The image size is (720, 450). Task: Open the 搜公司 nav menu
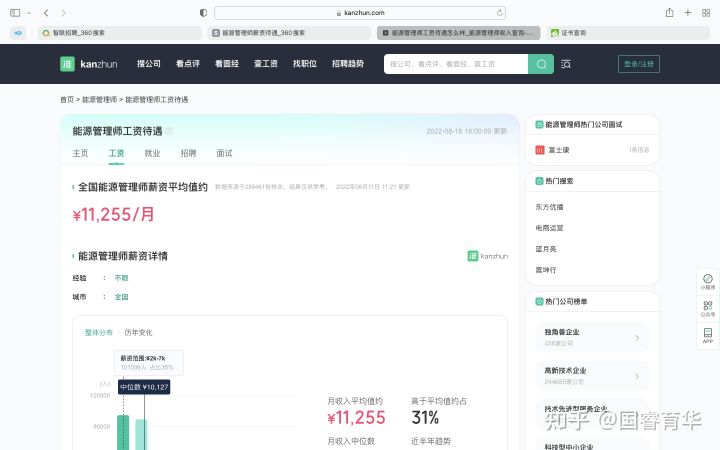[x=149, y=64]
